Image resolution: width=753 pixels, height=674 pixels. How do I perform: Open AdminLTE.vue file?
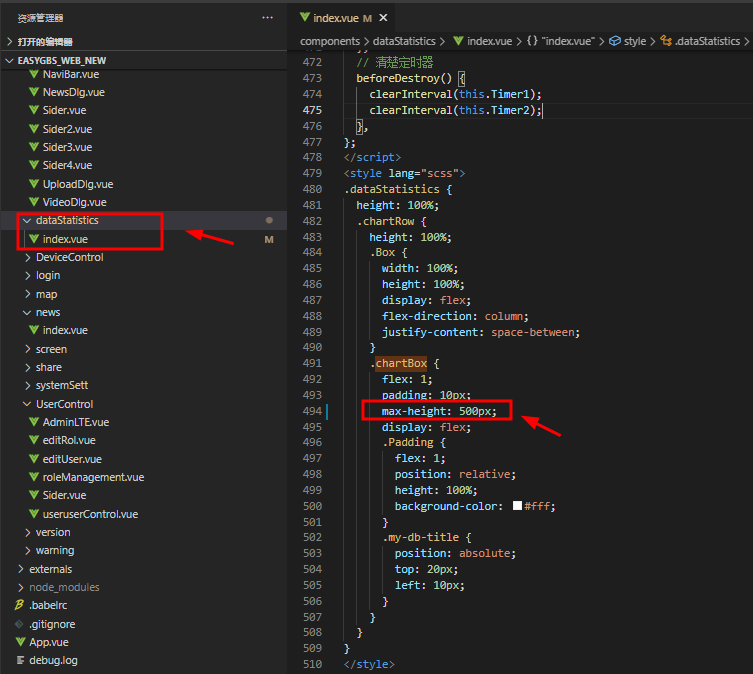point(75,422)
